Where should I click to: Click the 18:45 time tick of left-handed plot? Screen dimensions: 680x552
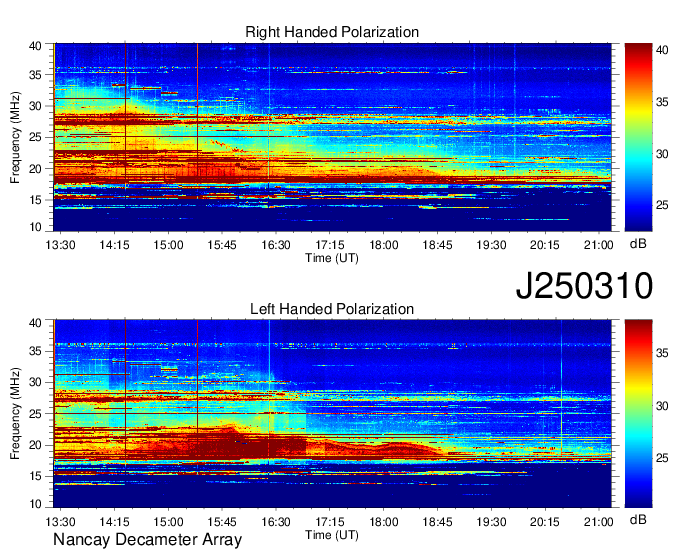pos(437,522)
